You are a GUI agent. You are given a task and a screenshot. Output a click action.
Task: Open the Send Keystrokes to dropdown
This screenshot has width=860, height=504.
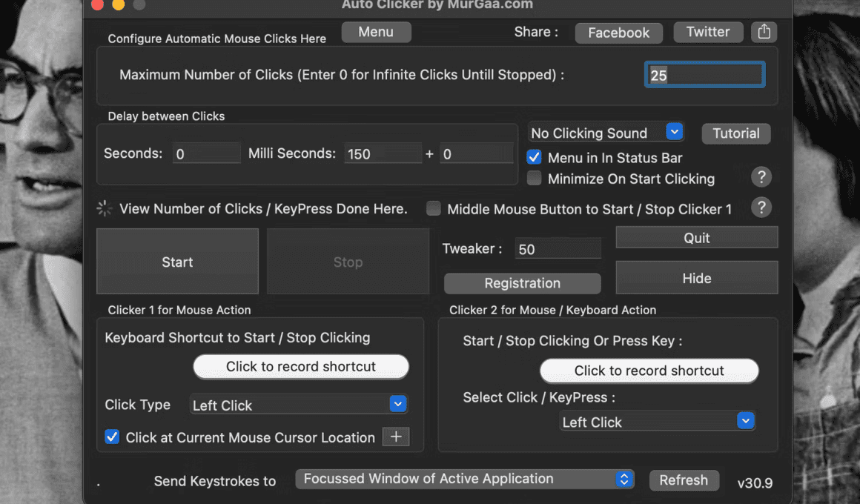click(465, 479)
